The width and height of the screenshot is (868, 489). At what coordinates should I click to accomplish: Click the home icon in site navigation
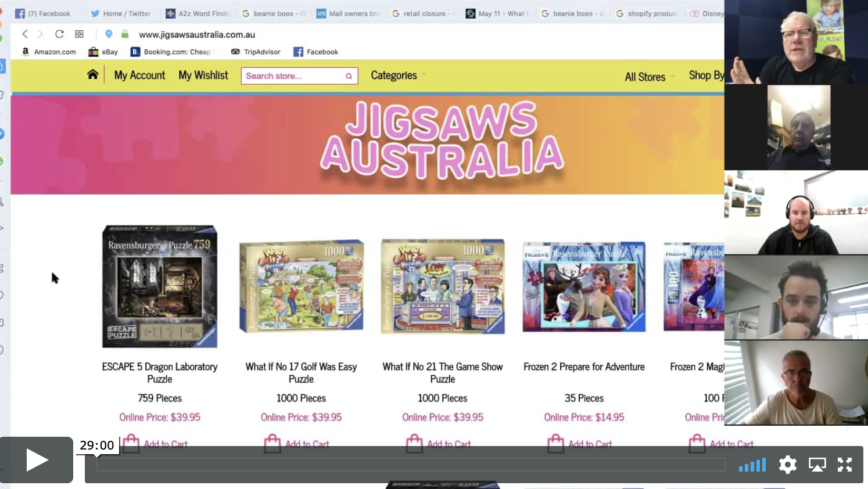92,74
